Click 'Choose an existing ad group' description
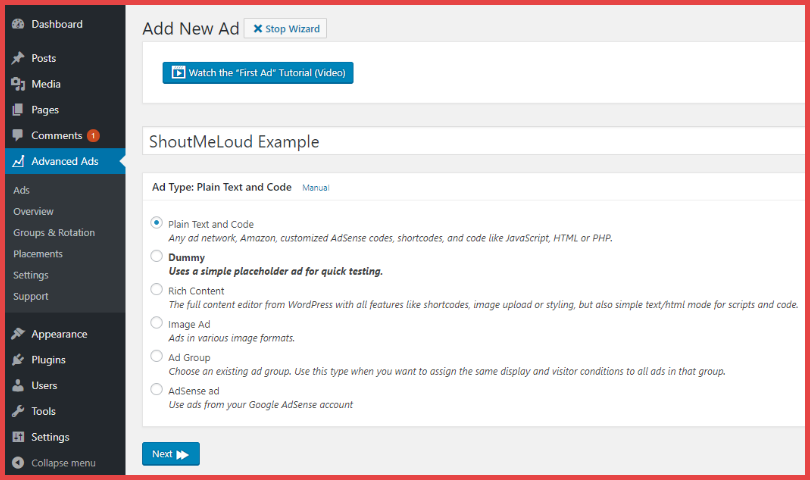 (x=447, y=371)
